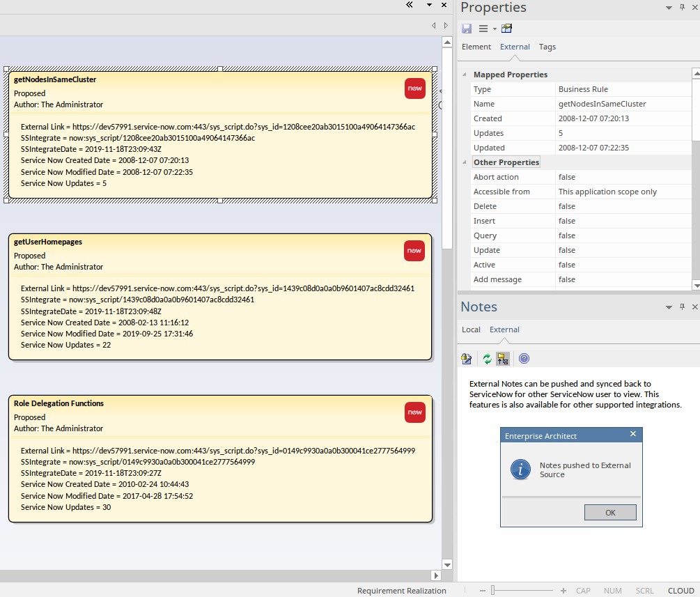This screenshot has width=700, height=597.
Task: Pin the Notes panel
Action: point(682,307)
